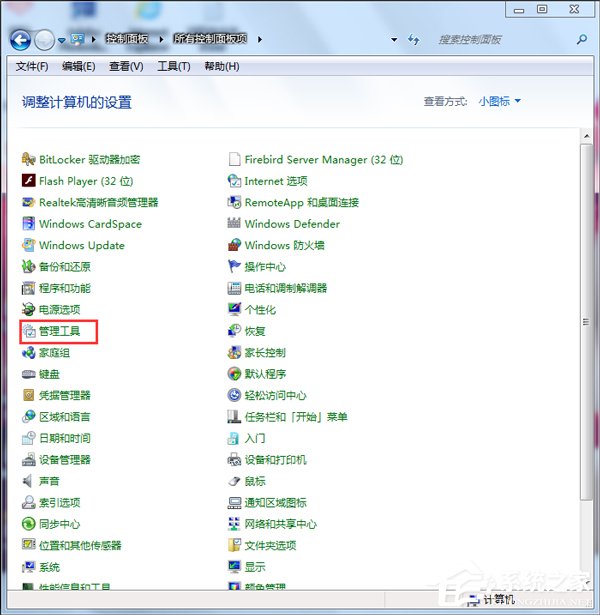600x615 pixels.
Task: Click the back navigation button
Action: [x=20, y=40]
